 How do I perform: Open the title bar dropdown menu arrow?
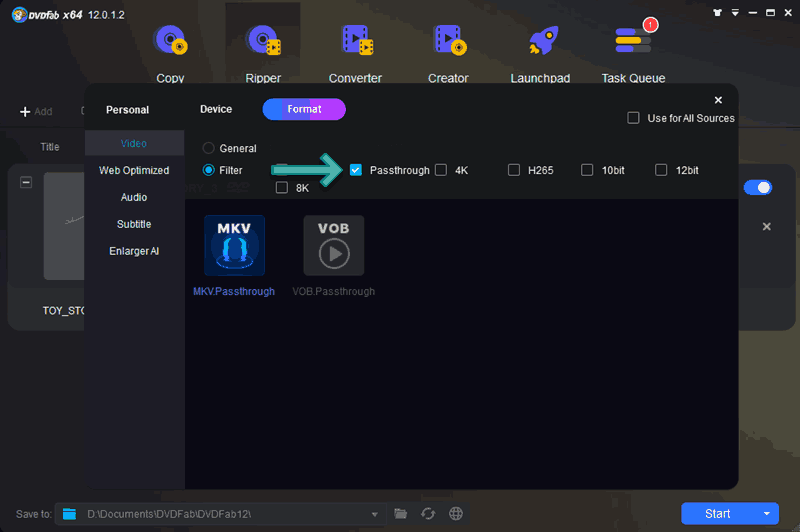[735, 13]
